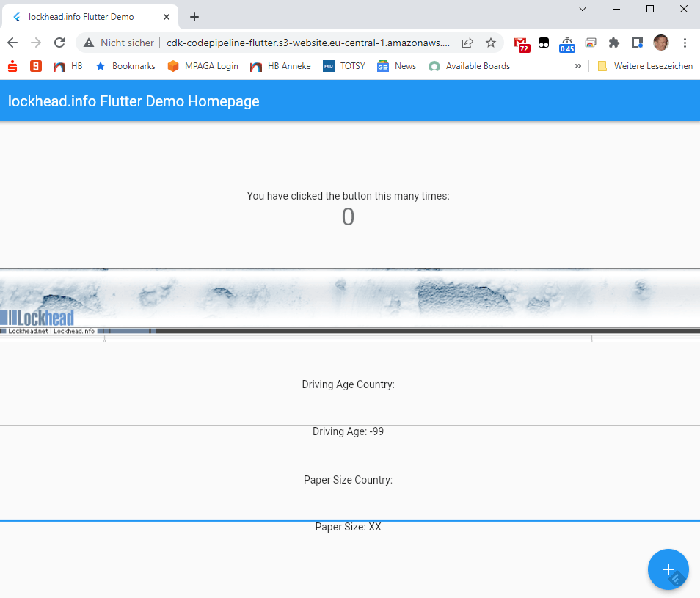The image size is (700, 598).
Task: Open the orange S bookmark
Action: 36,66
